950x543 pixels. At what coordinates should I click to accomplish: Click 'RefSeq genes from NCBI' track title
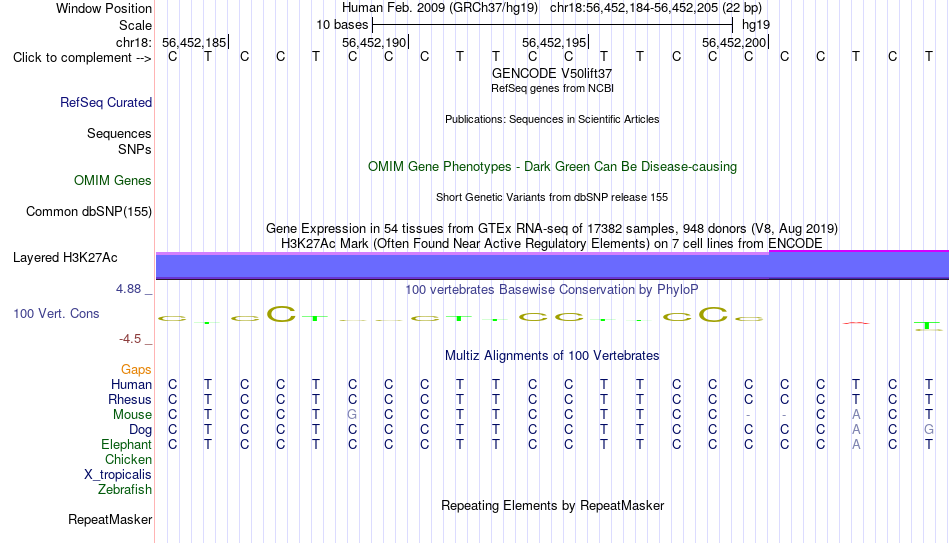click(x=552, y=88)
